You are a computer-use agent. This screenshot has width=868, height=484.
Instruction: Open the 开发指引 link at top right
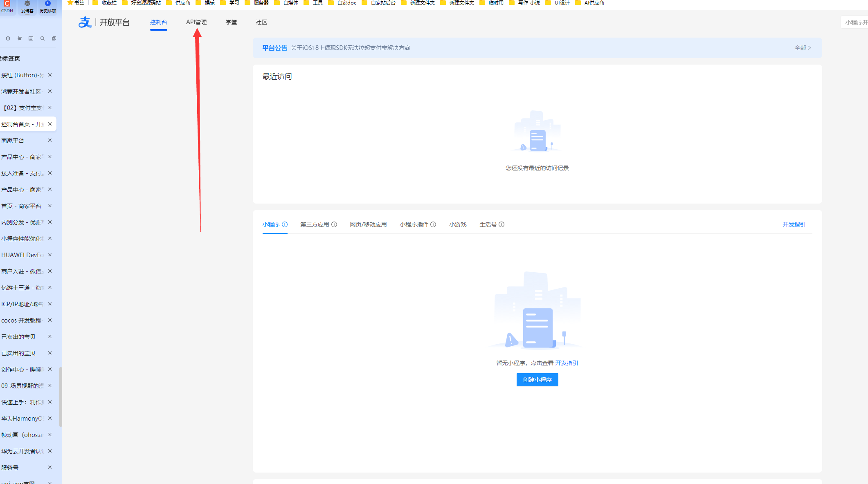click(x=794, y=224)
